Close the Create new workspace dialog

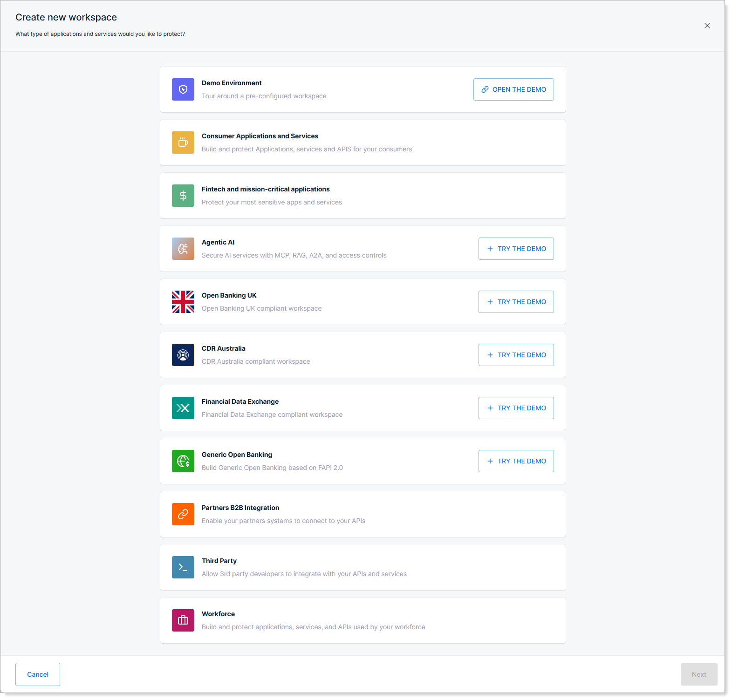click(707, 26)
